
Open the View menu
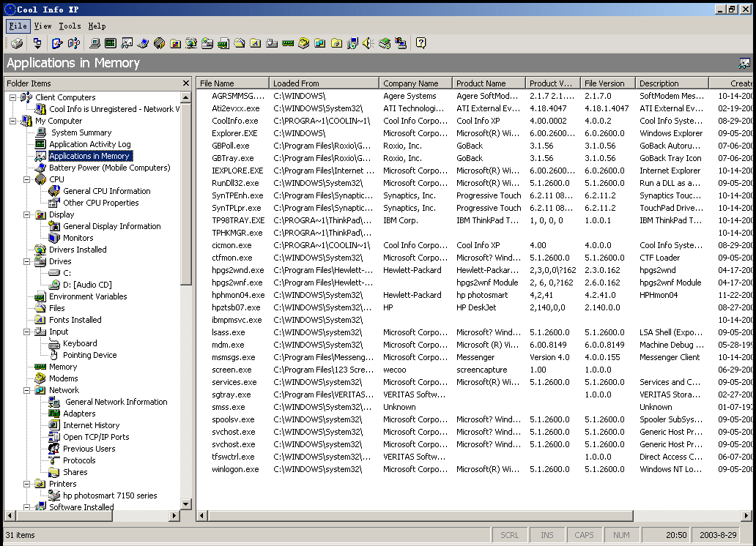(43, 26)
